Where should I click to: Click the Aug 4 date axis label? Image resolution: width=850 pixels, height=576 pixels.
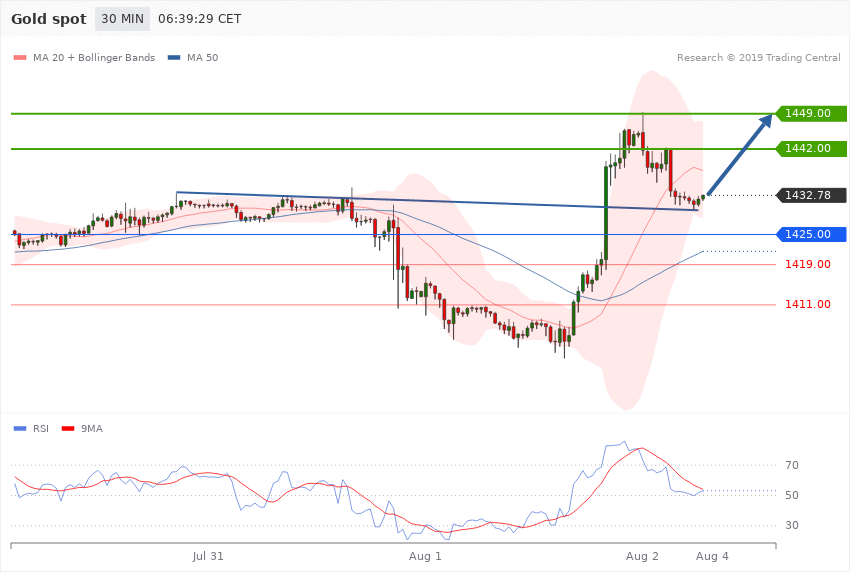click(x=712, y=556)
